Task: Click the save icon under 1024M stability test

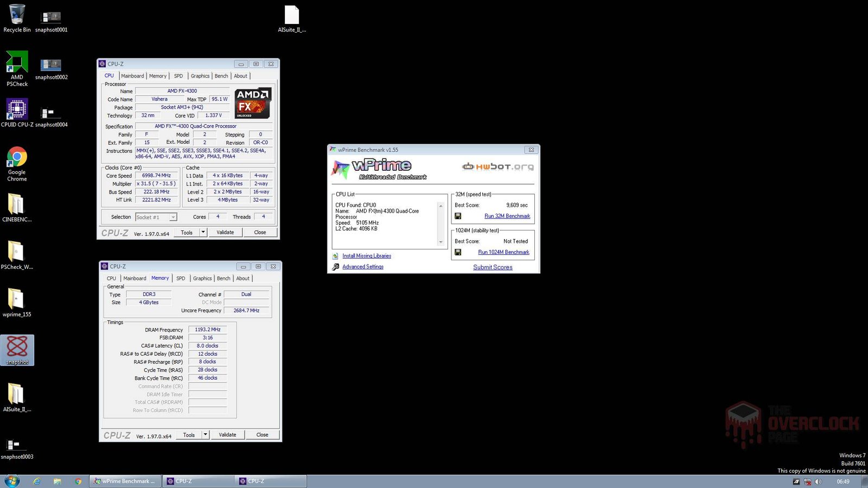Action: (458, 252)
